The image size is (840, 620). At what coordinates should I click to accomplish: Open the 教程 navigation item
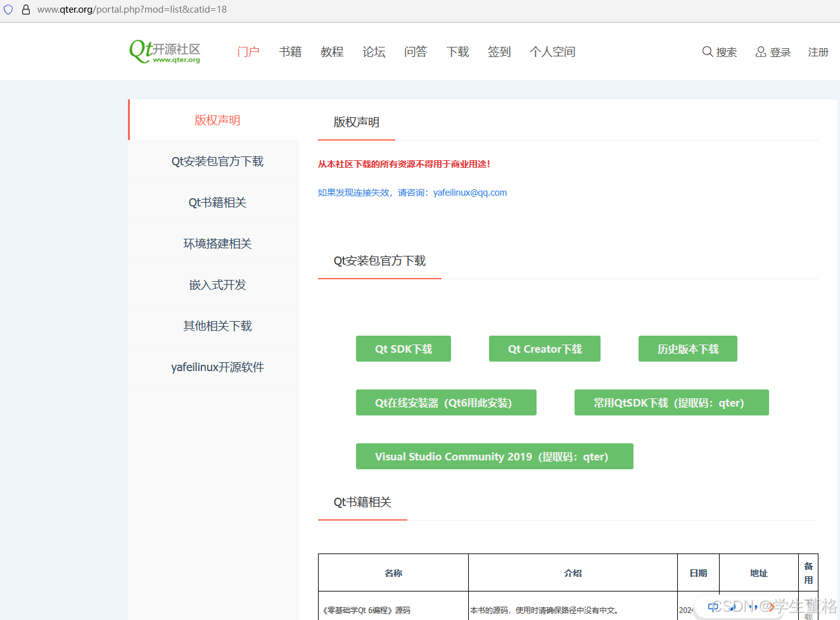pos(332,52)
